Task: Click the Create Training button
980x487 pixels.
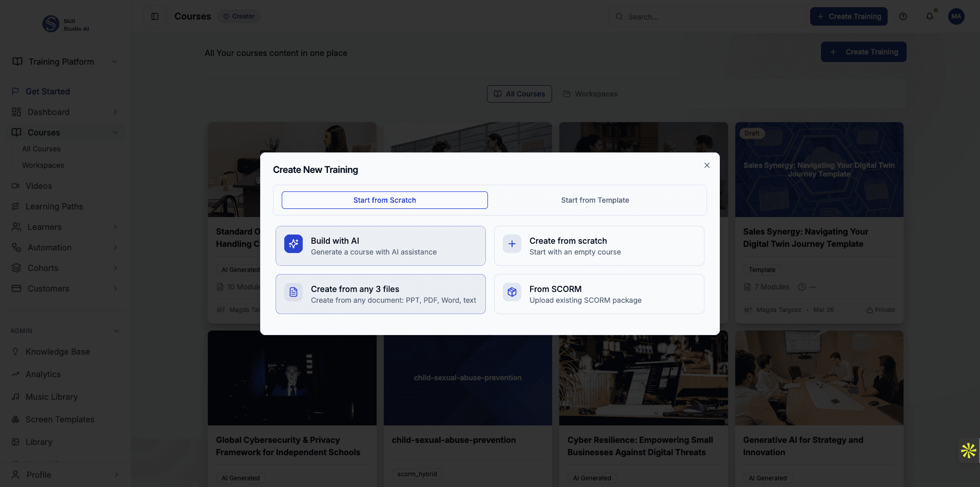Action: (849, 16)
